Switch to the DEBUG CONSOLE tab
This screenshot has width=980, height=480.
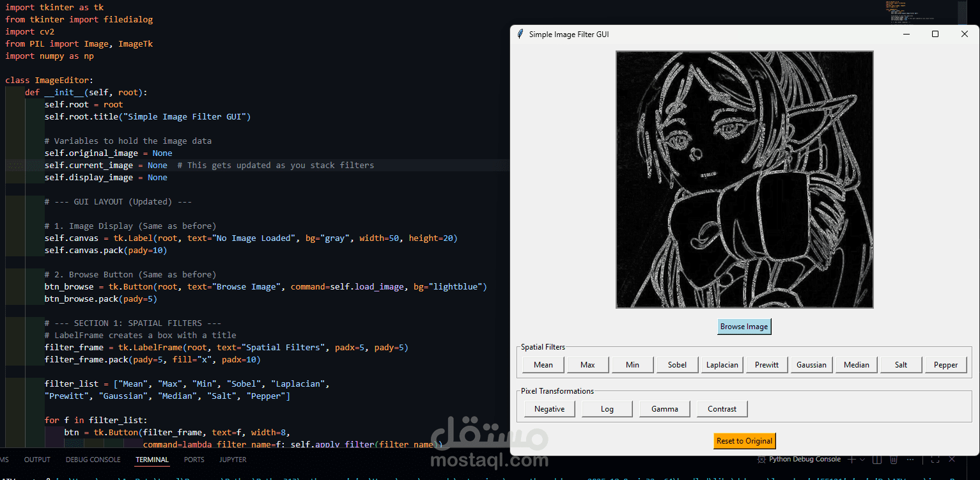click(93, 460)
